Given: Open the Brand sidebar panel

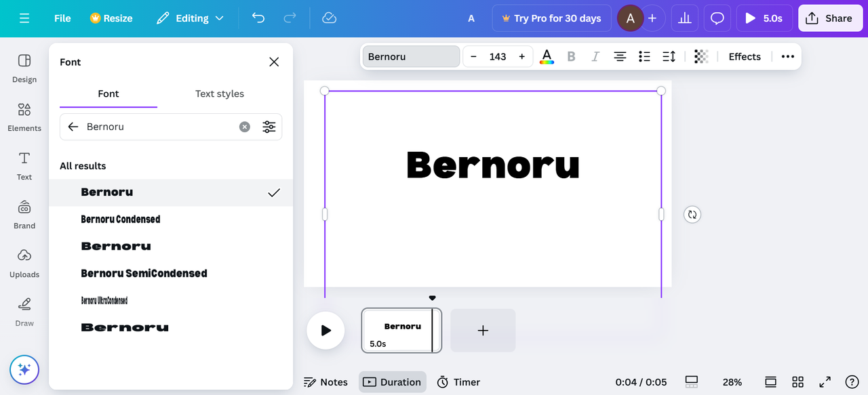Looking at the screenshot, I should (24, 215).
